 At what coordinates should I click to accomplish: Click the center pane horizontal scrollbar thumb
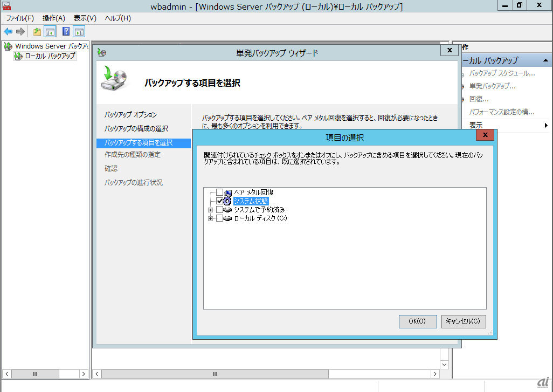(215, 374)
